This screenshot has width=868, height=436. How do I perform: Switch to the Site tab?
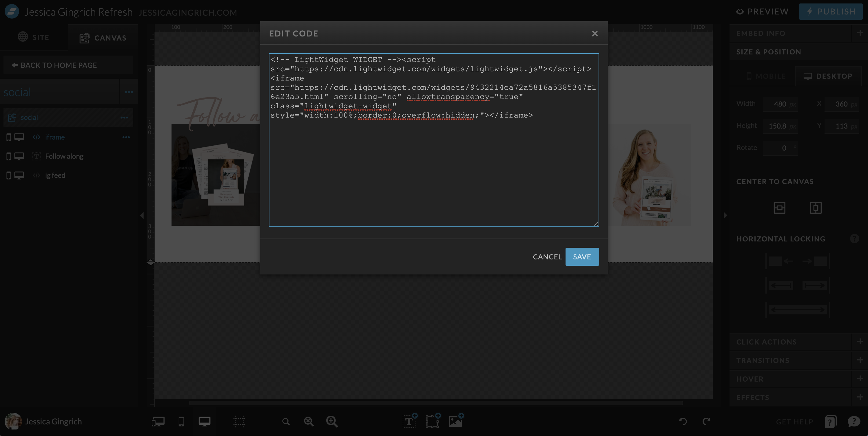click(33, 37)
